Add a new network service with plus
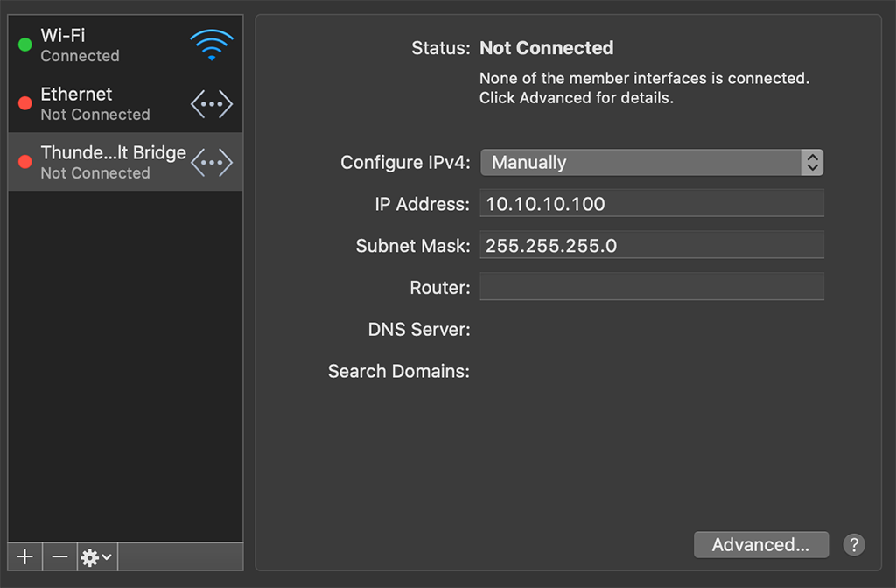 point(25,556)
